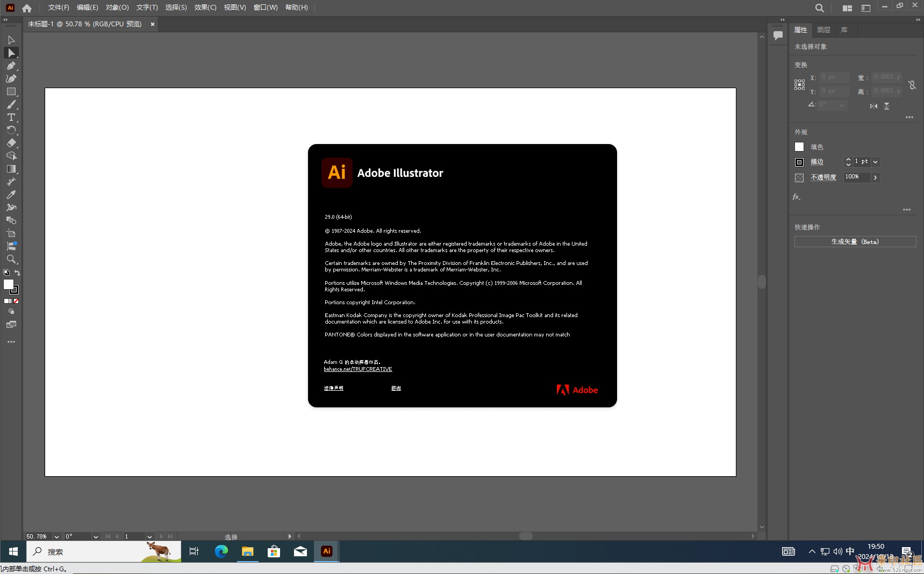Viewport: 924px width, 574px height.
Task: Click the opacity 100% input field
Action: [x=857, y=177]
